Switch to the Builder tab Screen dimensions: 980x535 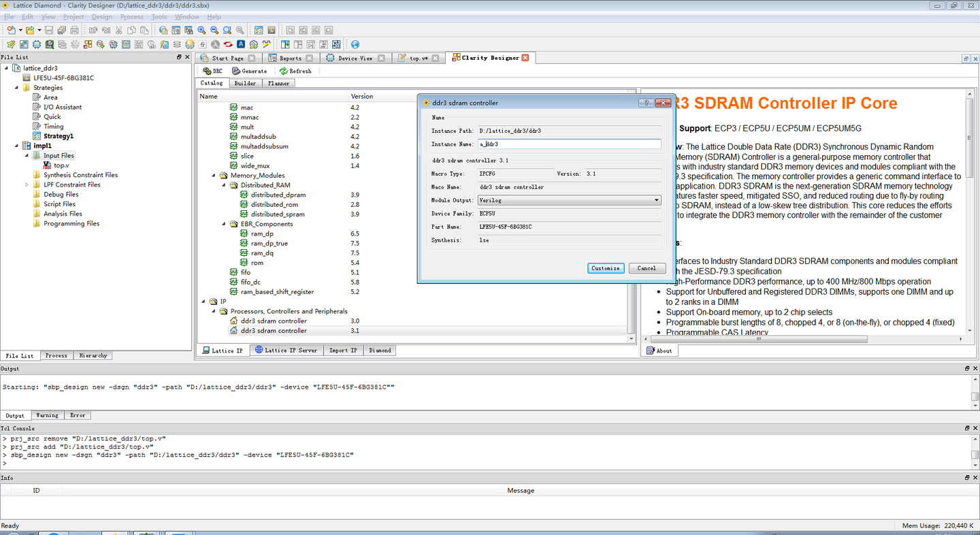[x=245, y=83]
